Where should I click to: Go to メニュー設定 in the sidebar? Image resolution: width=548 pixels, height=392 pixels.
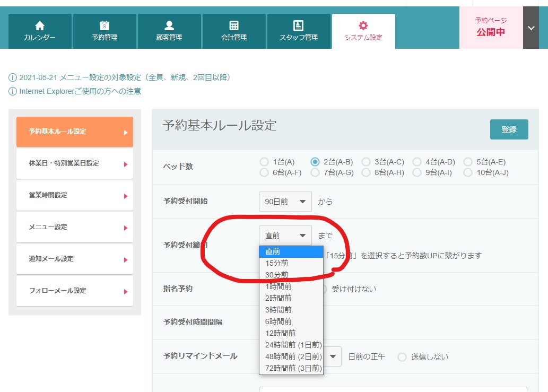click(x=74, y=227)
